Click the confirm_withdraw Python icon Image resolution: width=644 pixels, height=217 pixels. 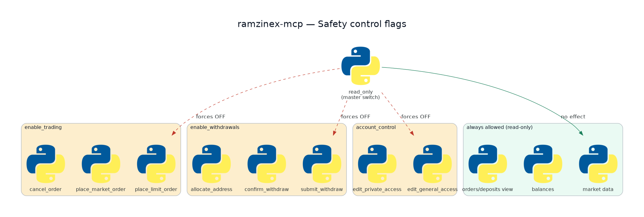[x=267, y=164]
